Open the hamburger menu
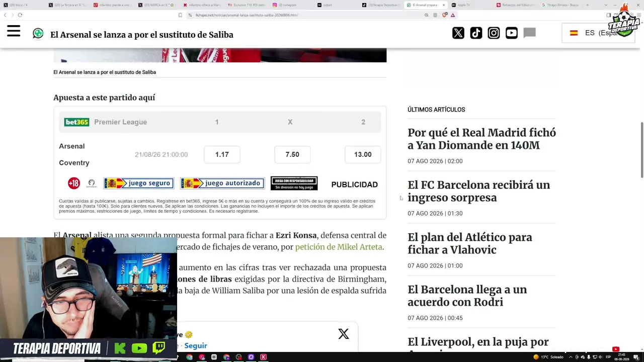Screen dimensions: 644x362 tap(14, 32)
